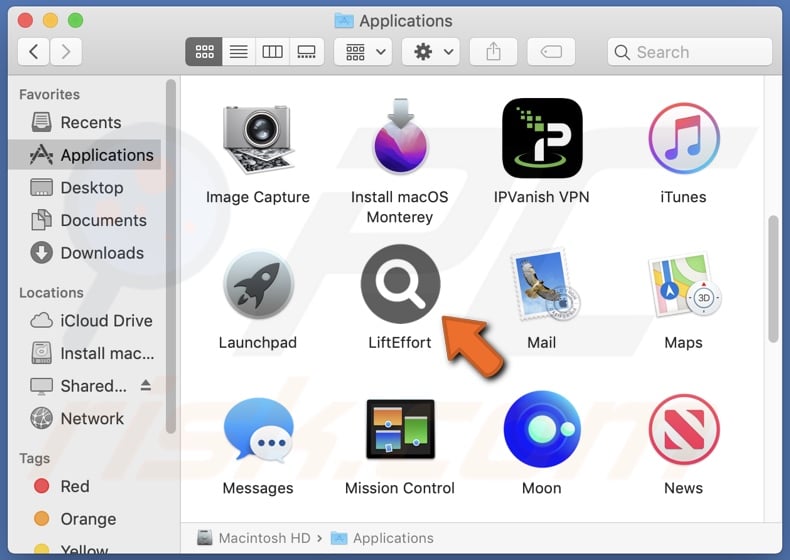Open Desktop in the sidebar

85,188
